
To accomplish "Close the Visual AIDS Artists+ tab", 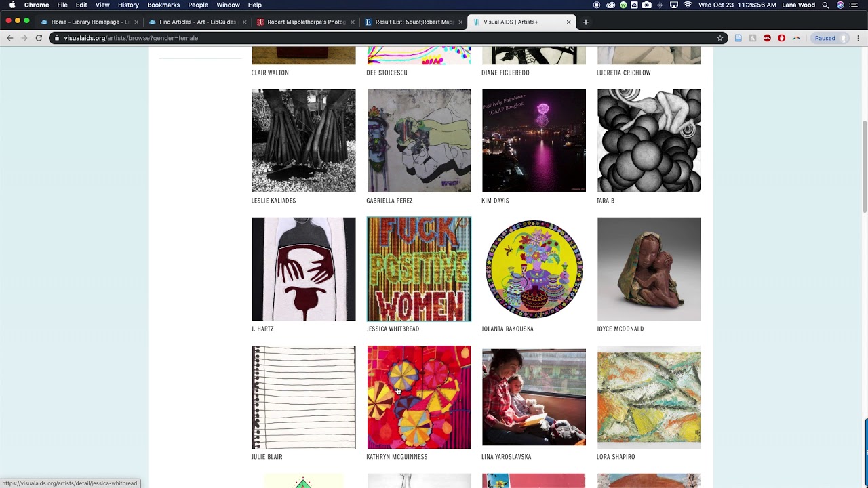I will pos(568,22).
